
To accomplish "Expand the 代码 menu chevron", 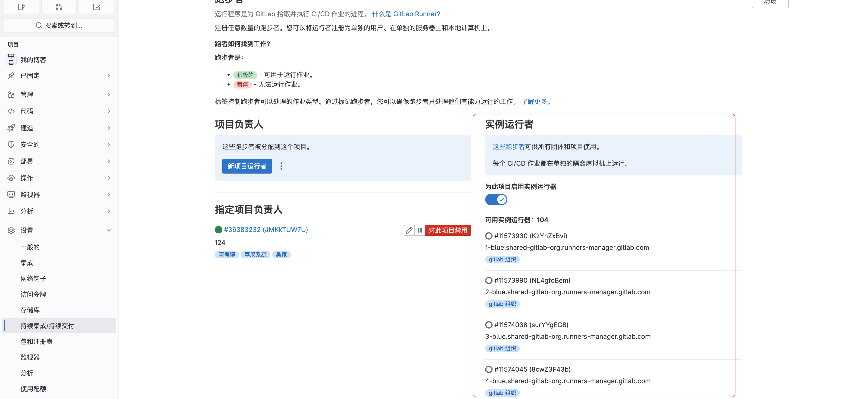I will 109,111.
